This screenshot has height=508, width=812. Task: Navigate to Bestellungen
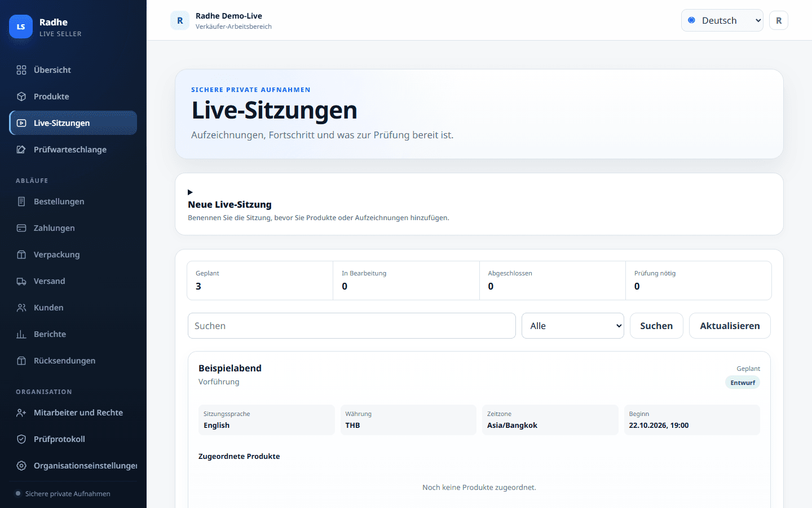(x=73, y=202)
